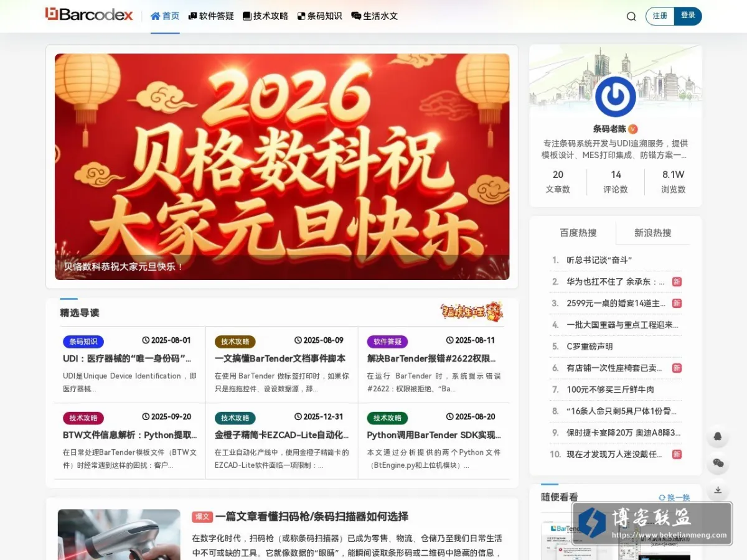Click the 福虎生旺 tiger badge icon
Screen dimensions: 747x560
pos(472,311)
